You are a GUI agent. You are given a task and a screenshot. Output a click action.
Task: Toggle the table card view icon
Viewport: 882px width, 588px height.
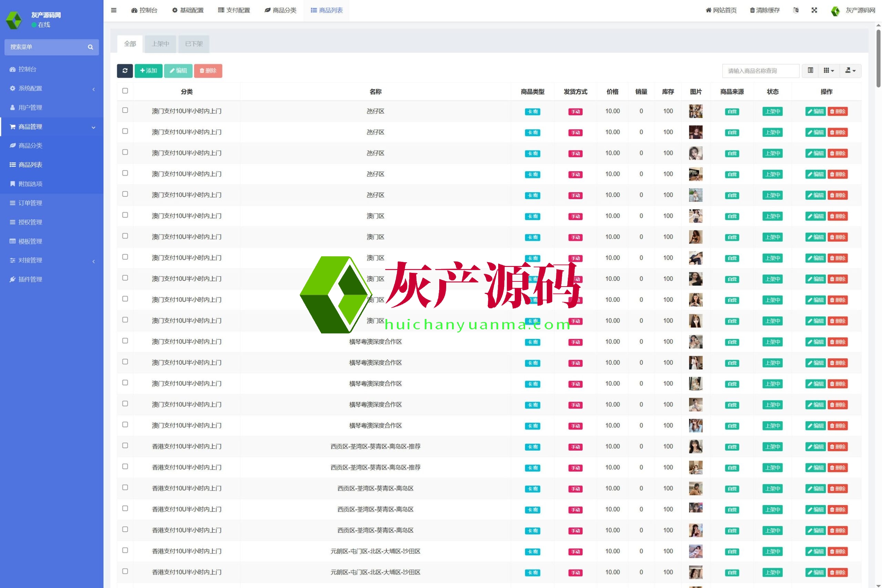tap(810, 71)
